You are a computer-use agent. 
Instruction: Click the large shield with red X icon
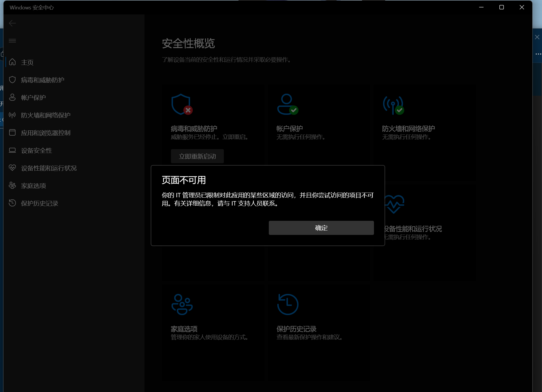point(182,104)
